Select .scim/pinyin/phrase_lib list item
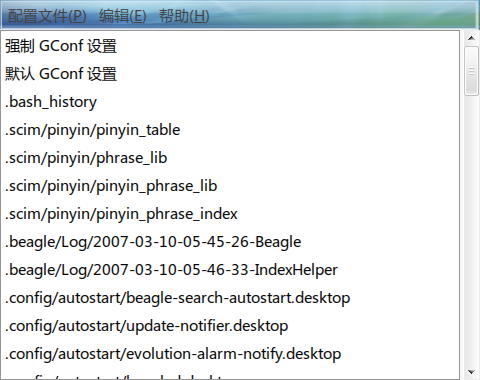This screenshot has height=380, width=480. pyautogui.click(x=230, y=158)
